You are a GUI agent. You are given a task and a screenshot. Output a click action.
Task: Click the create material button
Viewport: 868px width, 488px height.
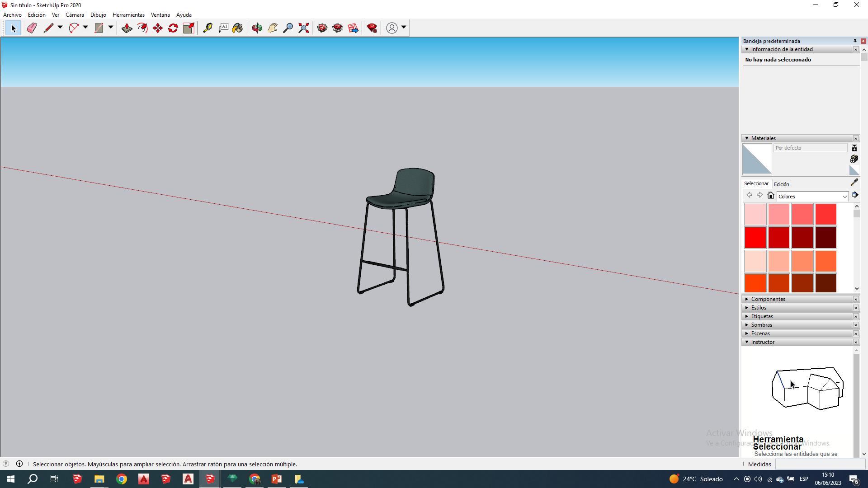[x=854, y=159]
